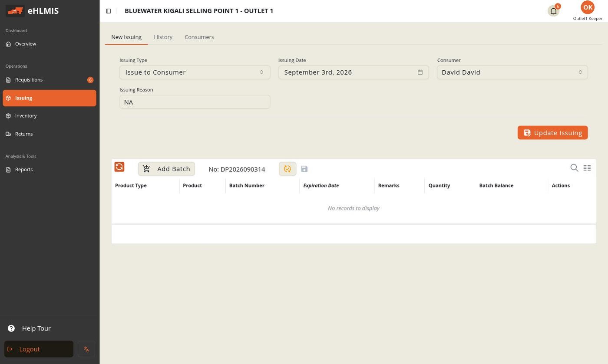
Task: Open Requisitions in sidebar
Action: (50, 80)
